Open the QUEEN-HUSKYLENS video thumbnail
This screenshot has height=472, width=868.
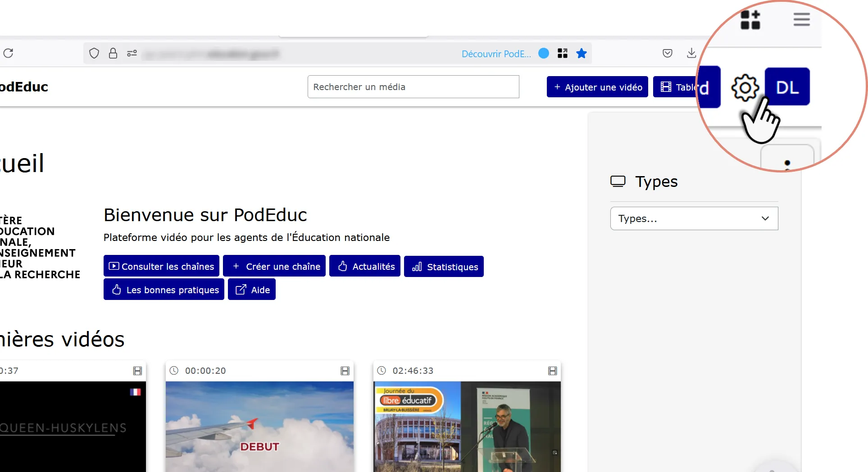(x=72, y=427)
